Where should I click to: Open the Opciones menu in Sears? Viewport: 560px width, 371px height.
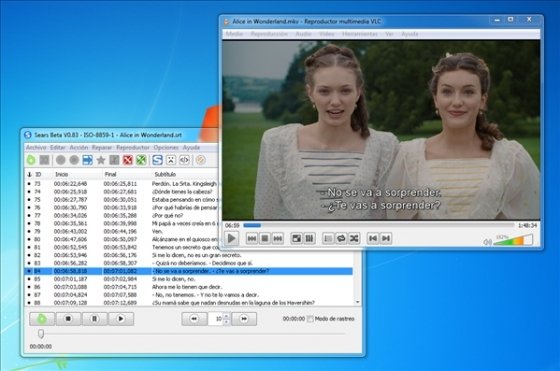tap(166, 147)
